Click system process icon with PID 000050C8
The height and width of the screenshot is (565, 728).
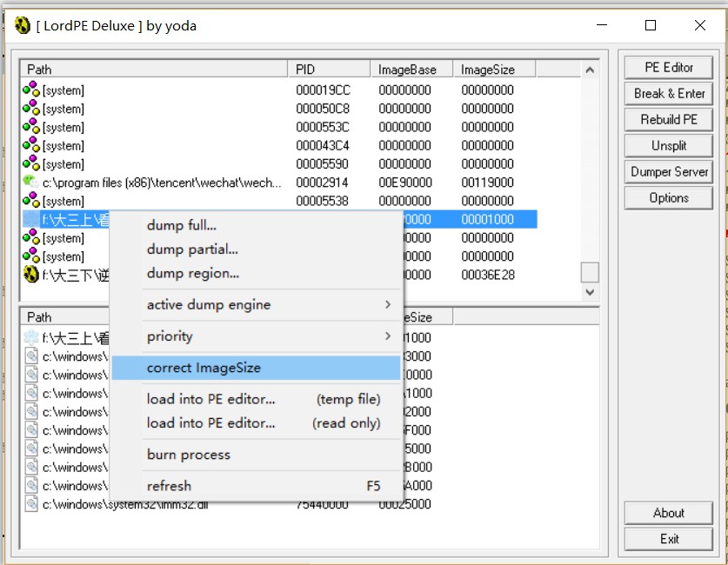tap(31, 109)
